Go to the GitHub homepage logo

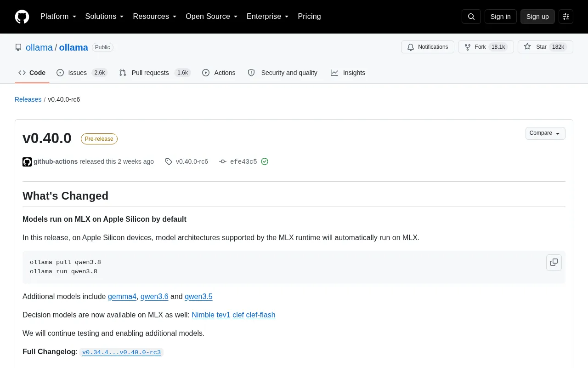[x=22, y=17]
